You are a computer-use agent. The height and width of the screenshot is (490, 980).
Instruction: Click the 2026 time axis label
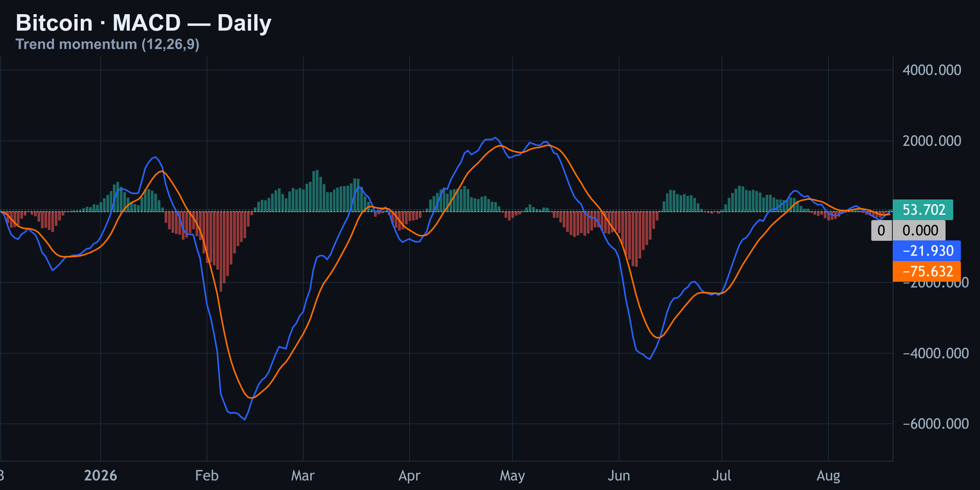(100, 475)
